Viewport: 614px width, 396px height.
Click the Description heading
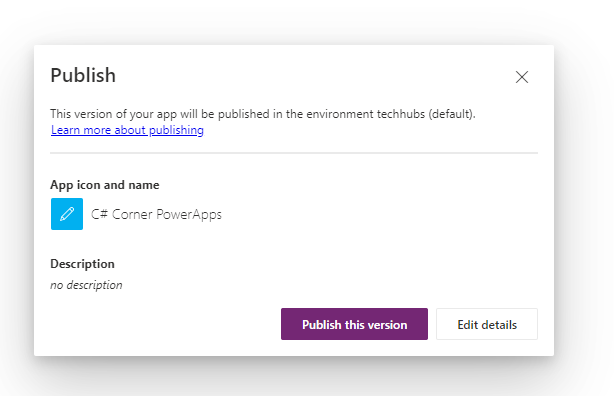point(82,264)
